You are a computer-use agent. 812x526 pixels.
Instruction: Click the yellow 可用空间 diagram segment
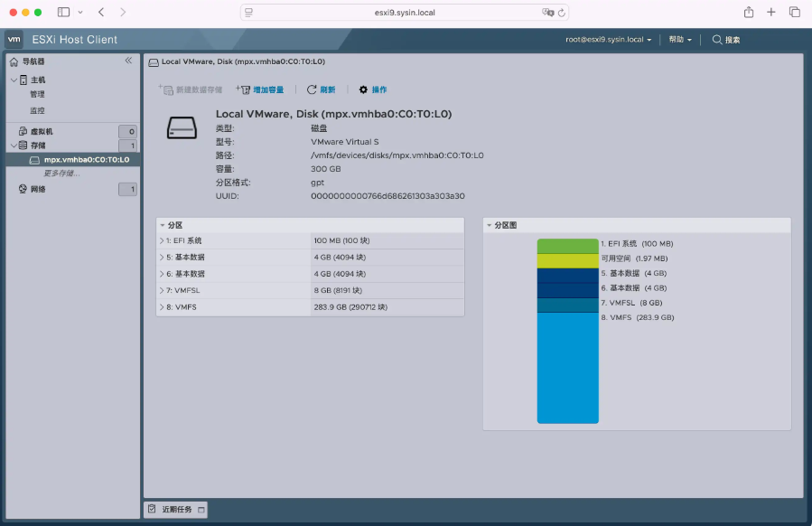[567, 260]
